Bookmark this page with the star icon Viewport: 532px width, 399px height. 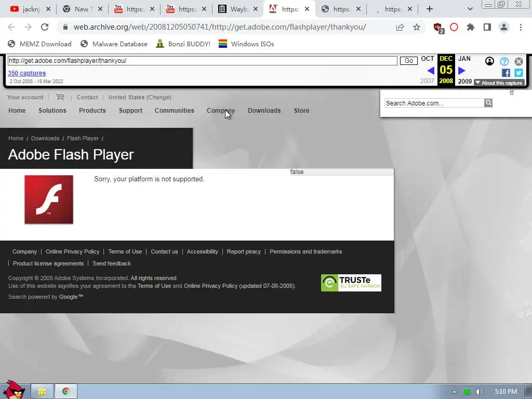click(417, 27)
